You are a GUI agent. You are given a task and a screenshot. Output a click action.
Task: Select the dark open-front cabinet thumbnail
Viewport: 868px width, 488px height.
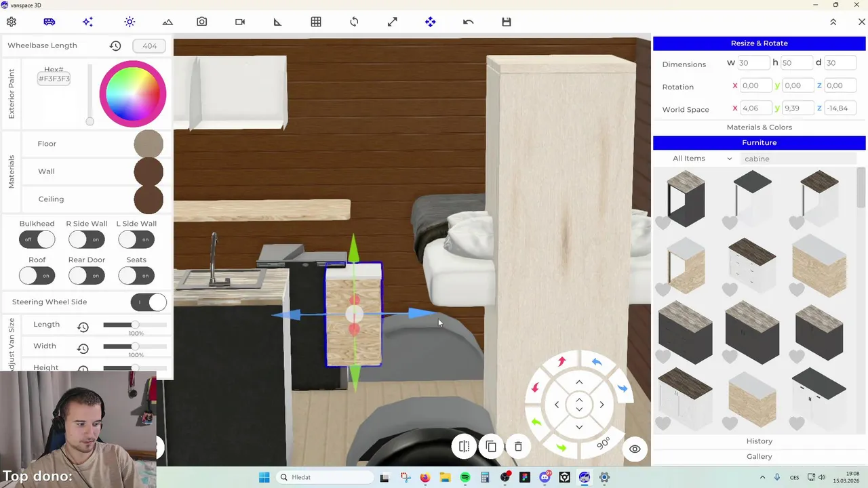[686, 199]
